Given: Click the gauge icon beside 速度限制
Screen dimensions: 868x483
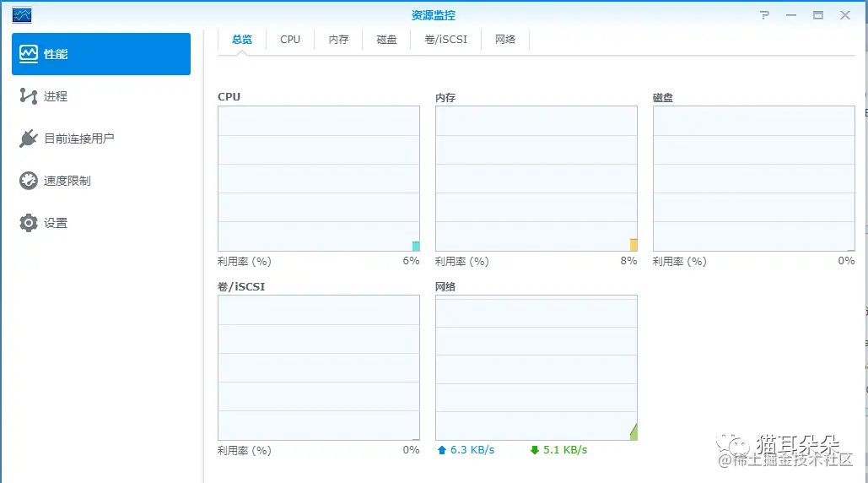Looking at the screenshot, I should click(28, 181).
